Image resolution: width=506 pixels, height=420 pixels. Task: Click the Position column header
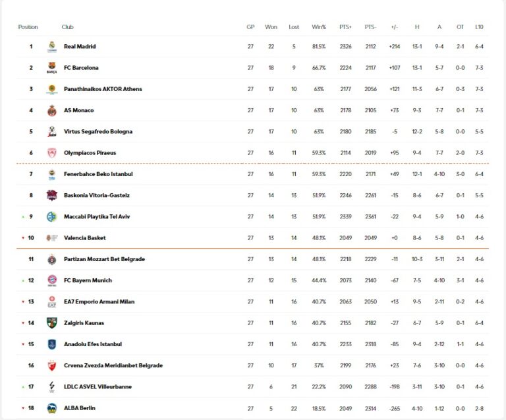click(28, 27)
